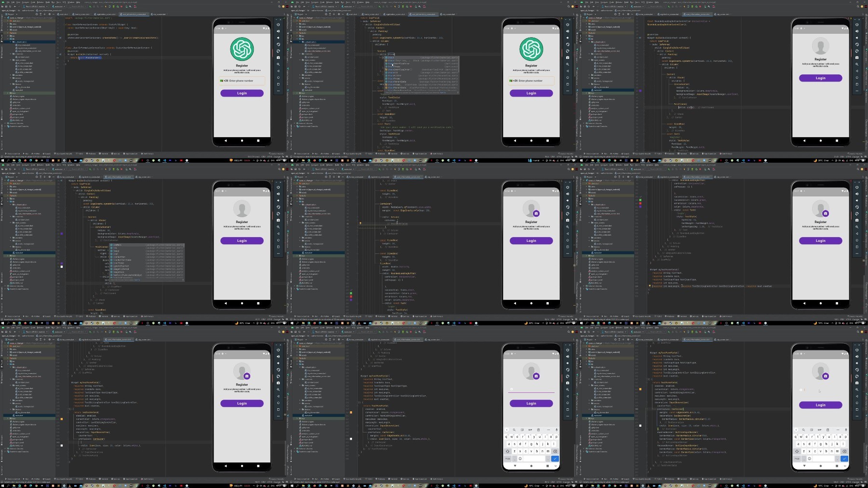Collapse the authentication folder in top-left screenshot's tree
The width and height of the screenshot is (868, 488).
pyautogui.click(x=10, y=42)
